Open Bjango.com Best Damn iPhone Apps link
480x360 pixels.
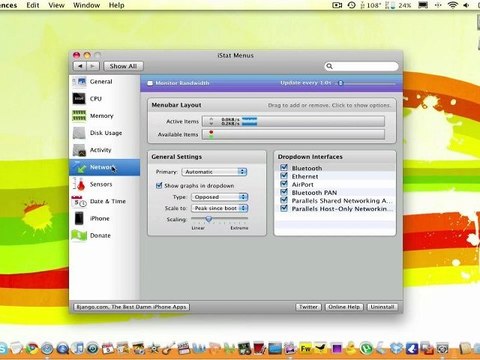pos(131,307)
